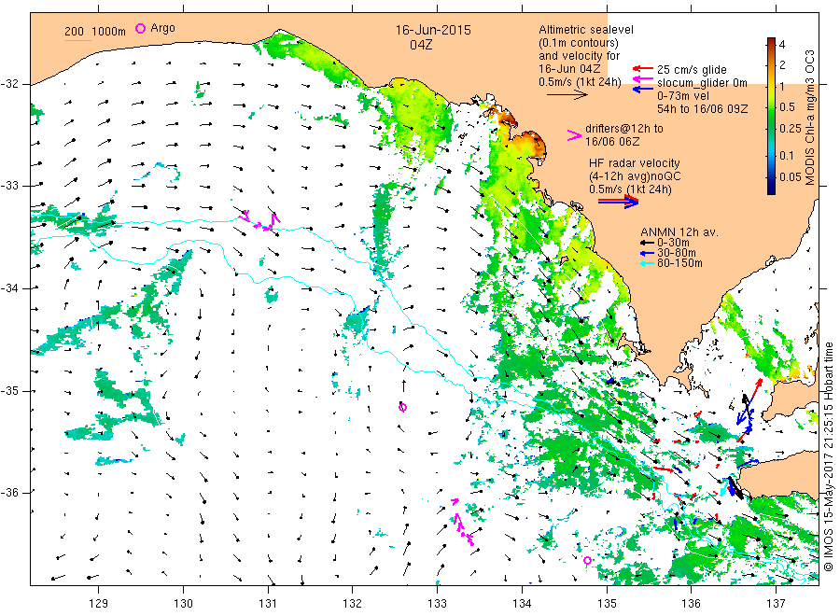
Task: Click the black 0-30m ANMN arrow
Action: (x=647, y=243)
